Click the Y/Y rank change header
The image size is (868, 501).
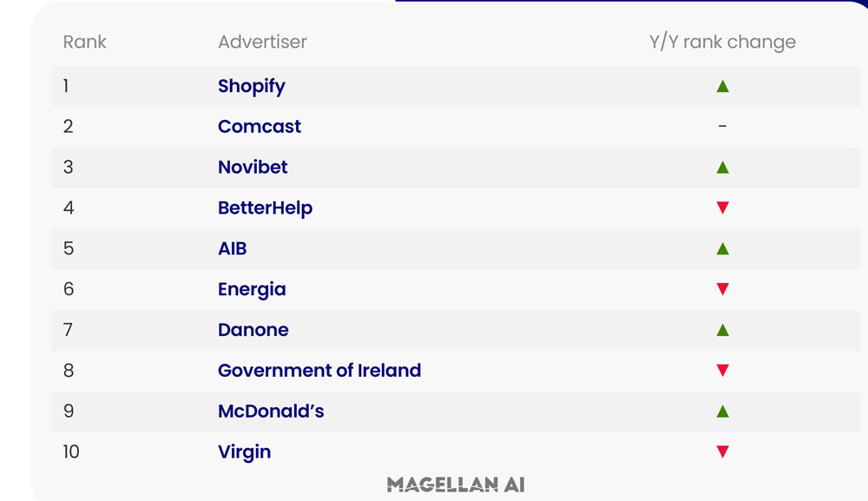(722, 42)
